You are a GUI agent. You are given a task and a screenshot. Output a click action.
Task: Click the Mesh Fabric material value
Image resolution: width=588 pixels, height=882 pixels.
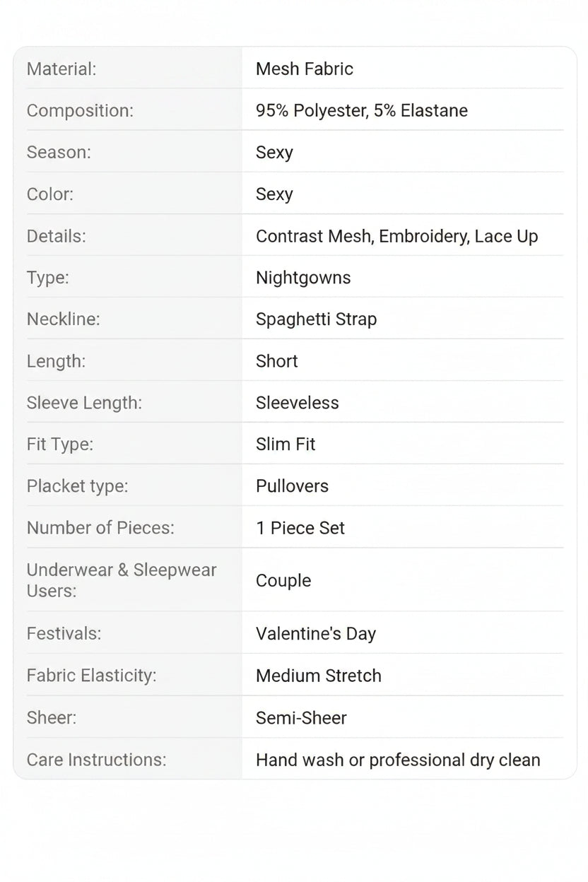[x=305, y=69]
